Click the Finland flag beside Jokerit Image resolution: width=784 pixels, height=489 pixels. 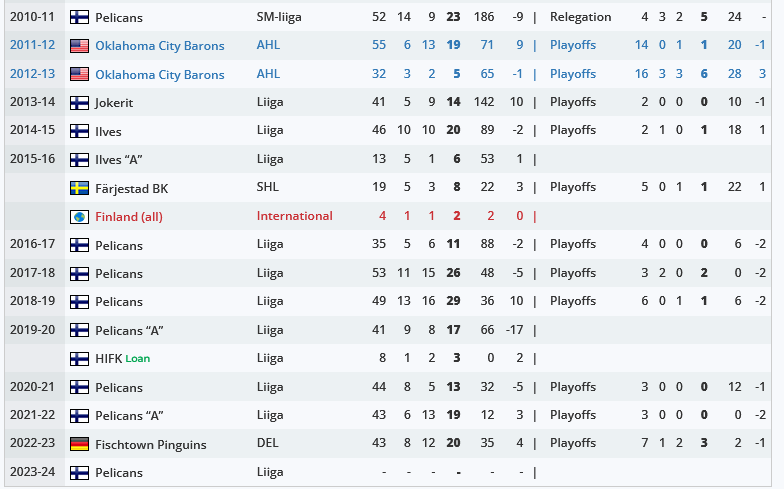tap(79, 103)
